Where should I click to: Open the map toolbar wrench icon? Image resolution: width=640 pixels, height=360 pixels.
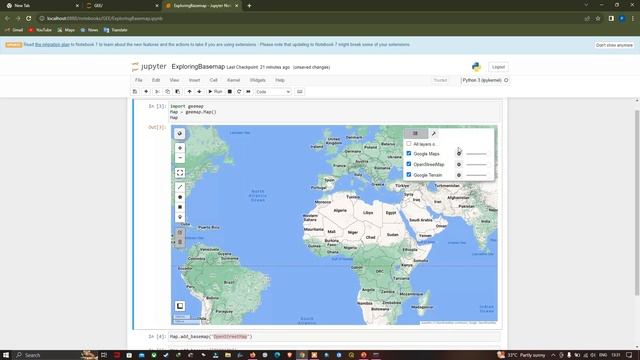coord(434,133)
